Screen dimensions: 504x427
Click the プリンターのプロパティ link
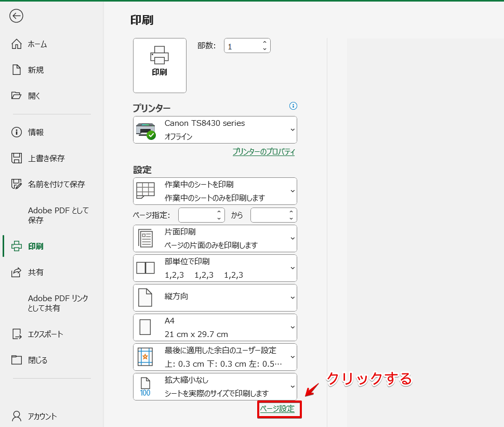click(263, 152)
